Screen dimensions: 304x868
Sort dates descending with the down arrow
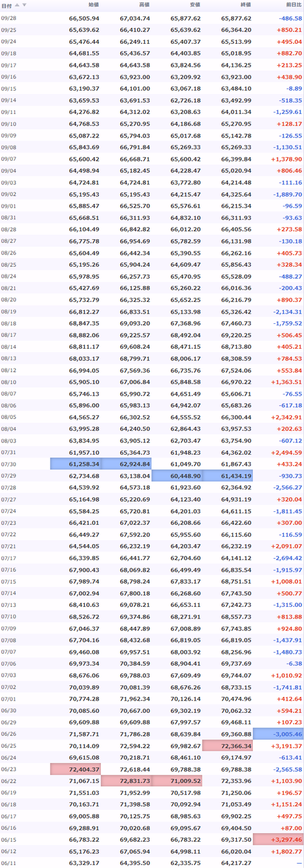tap(24, 5)
